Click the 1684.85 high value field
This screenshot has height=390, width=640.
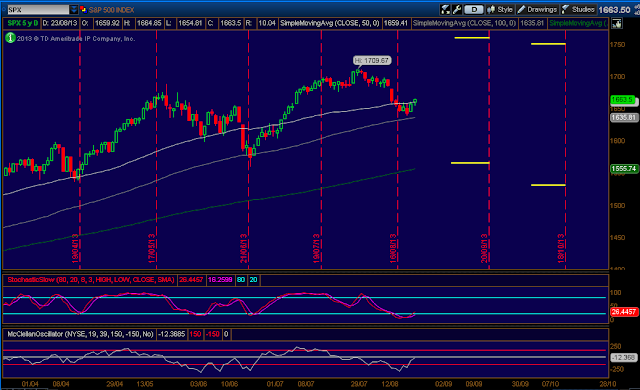coord(149,23)
